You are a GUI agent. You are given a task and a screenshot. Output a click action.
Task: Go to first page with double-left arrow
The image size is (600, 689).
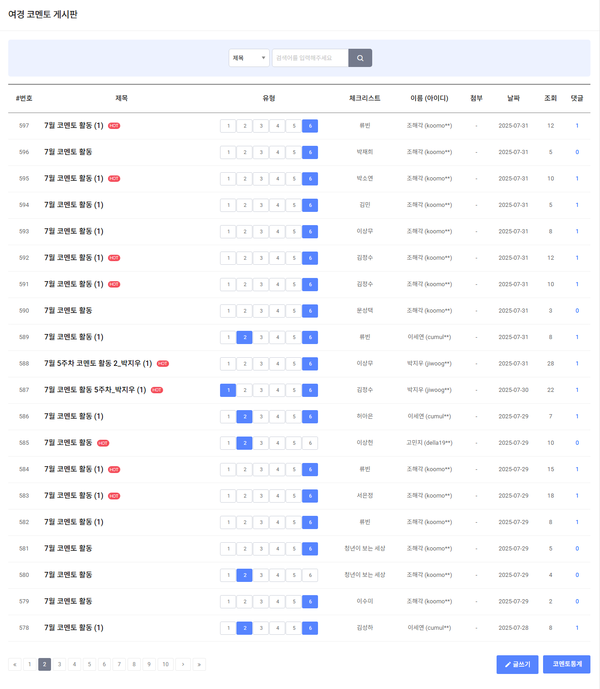point(14,664)
